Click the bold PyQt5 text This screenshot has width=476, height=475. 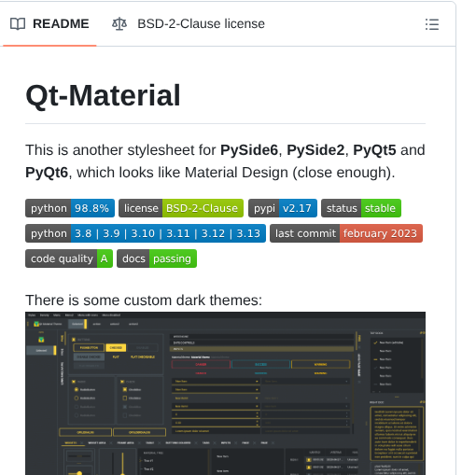point(374,150)
